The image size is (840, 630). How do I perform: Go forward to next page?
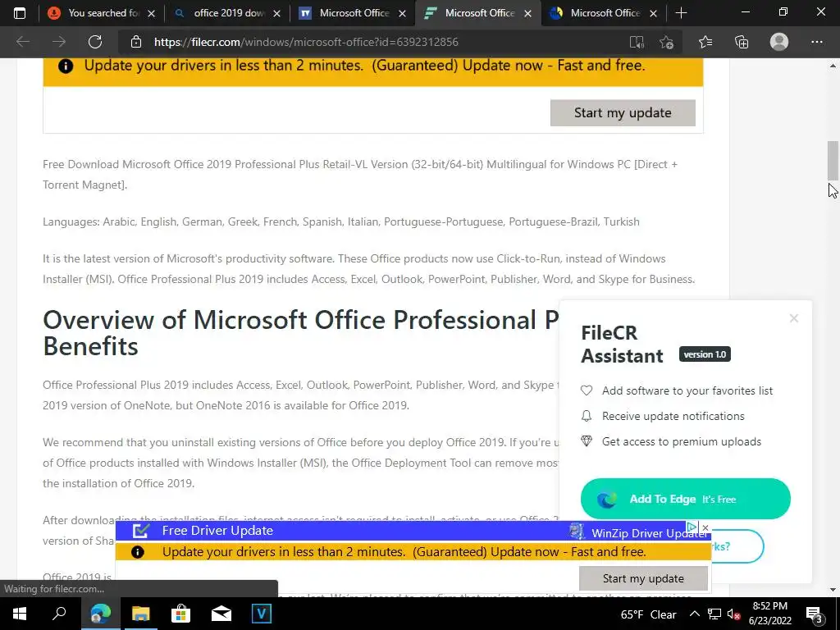[x=59, y=42]
